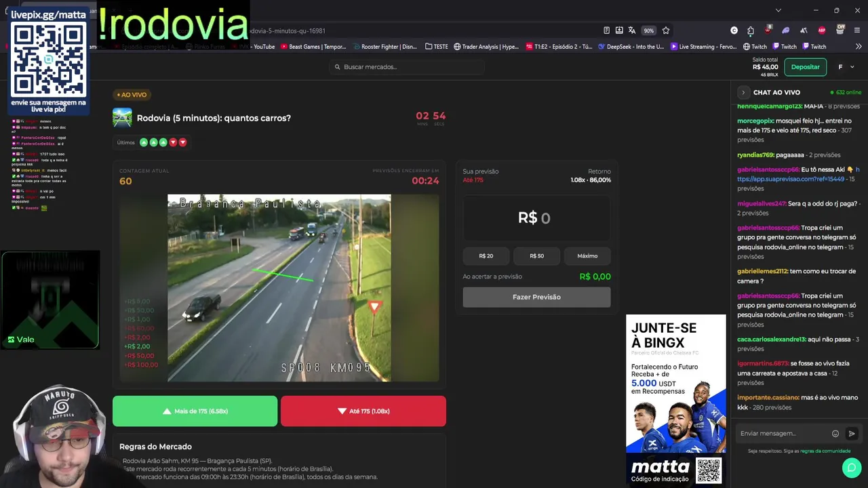Viewport: 868px width, 488px height.
Task: Open the Rooster Fighter bookmark
Action: coord(384,47)
